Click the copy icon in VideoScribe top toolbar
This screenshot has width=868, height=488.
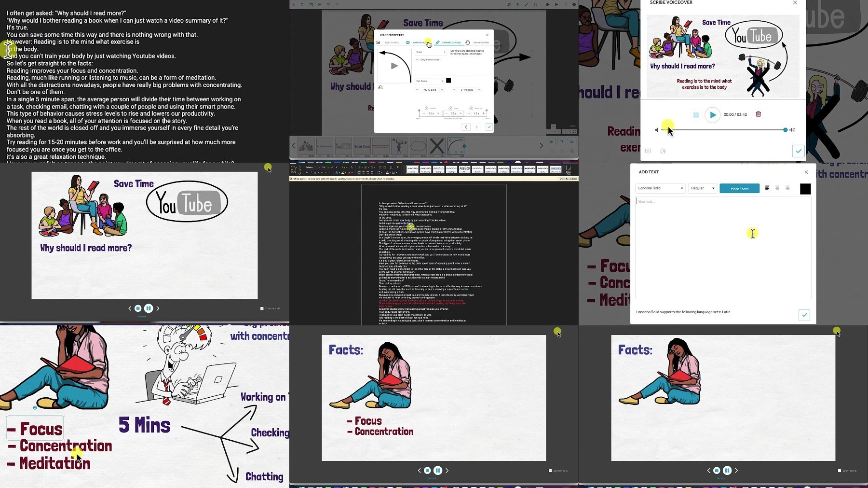[328, 4]
